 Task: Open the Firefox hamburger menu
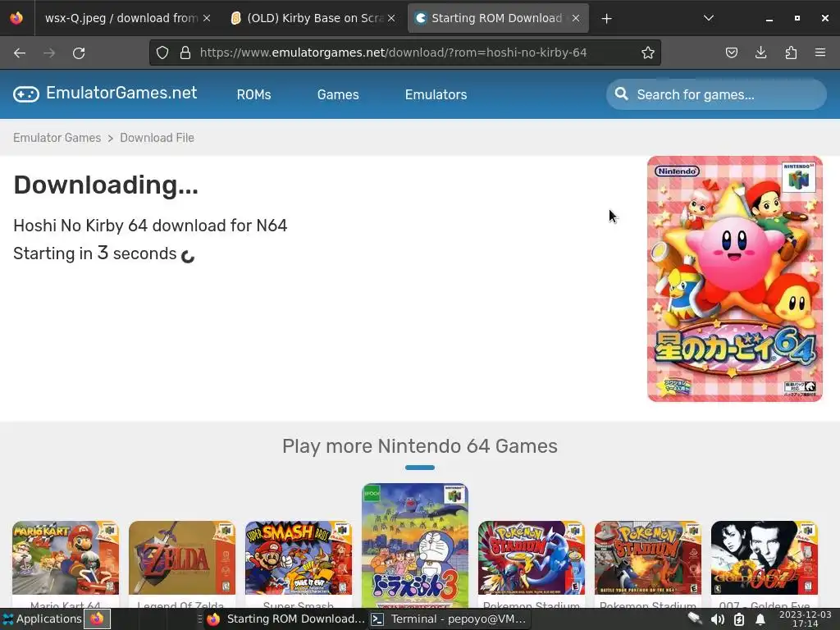point(820,52)
